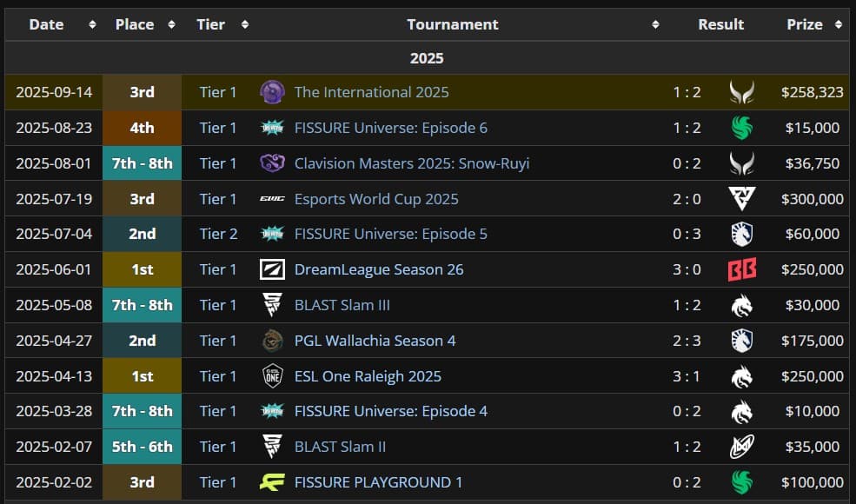This screenshot has width=856, height=504.
Task: Click opponent team logo in Esports World Cup row
Action: 741,199
